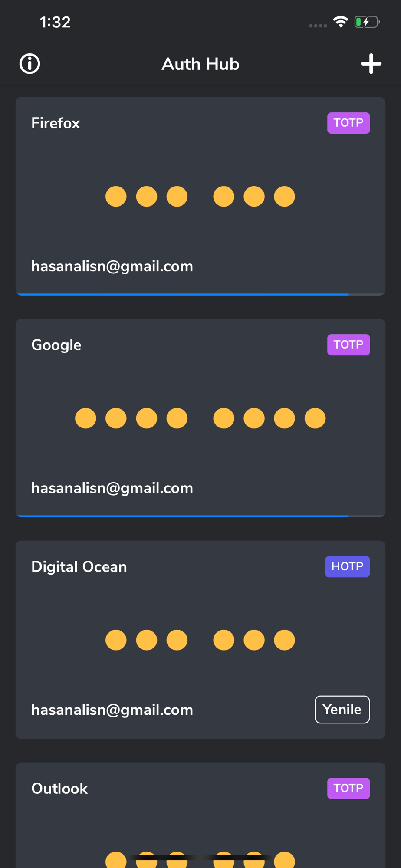Viewport: 401px width, 868px height.
Task: Reveal the hidden Google code dots
Action: pos(200,418)
